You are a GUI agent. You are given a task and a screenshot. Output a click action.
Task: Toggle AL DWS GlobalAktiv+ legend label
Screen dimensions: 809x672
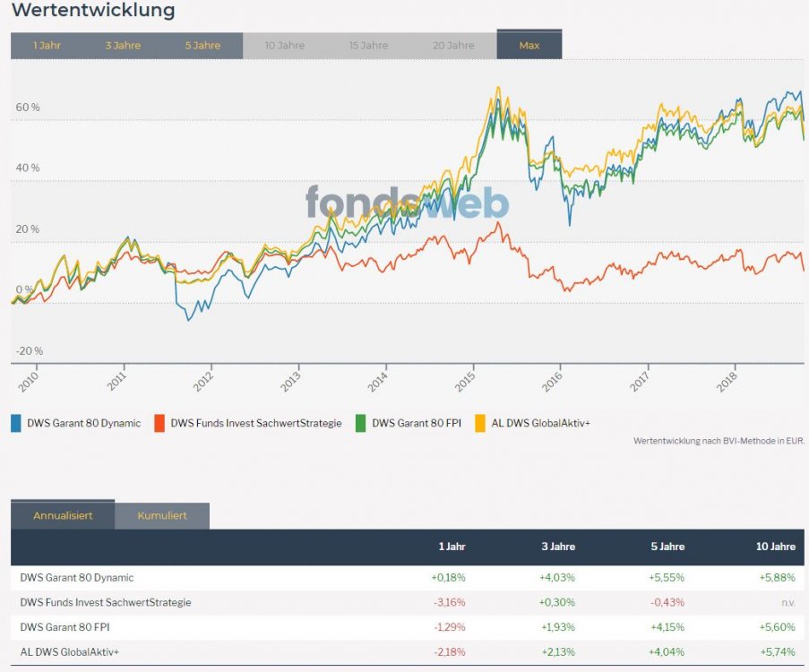click(541, 423)
